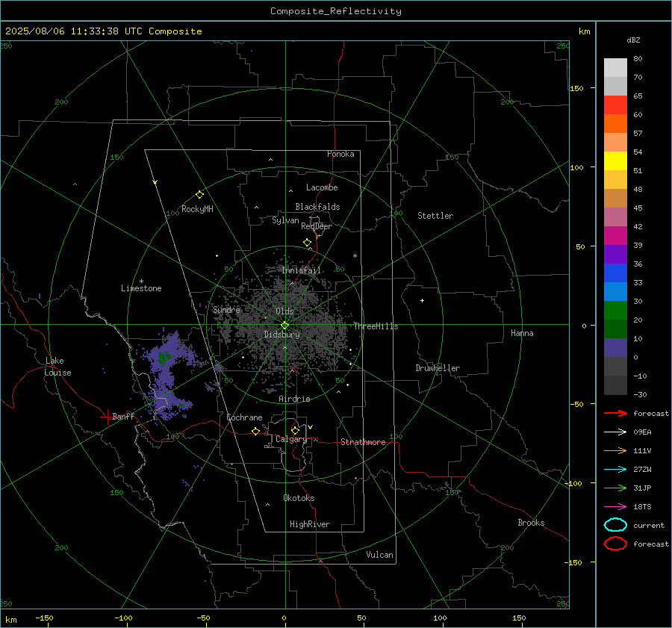This screenshot has height=628, width=672.
Task: Click the HighRiver label
Action: coord(310,524)
